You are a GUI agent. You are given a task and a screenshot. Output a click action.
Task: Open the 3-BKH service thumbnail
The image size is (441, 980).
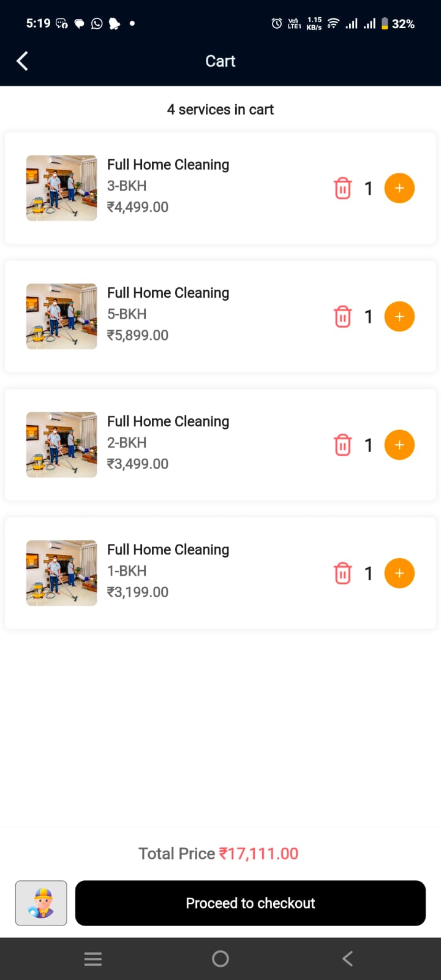pyautogui.click(x=61, y=188)
